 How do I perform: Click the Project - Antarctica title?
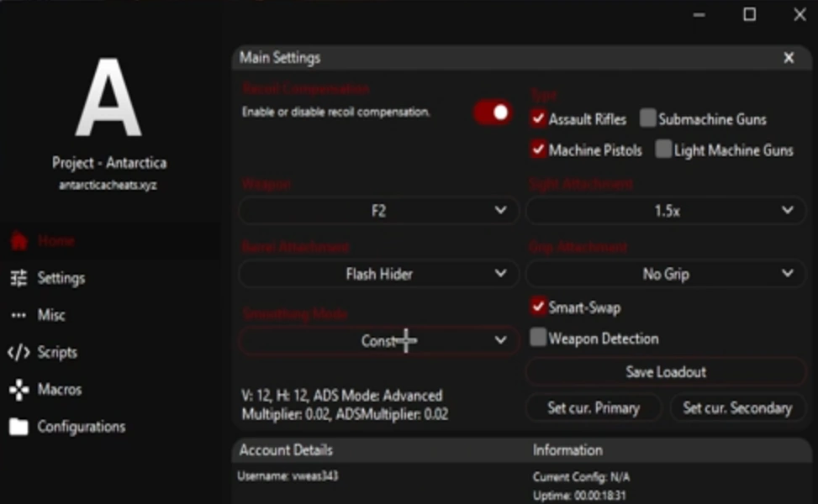(x=109, y=163)
